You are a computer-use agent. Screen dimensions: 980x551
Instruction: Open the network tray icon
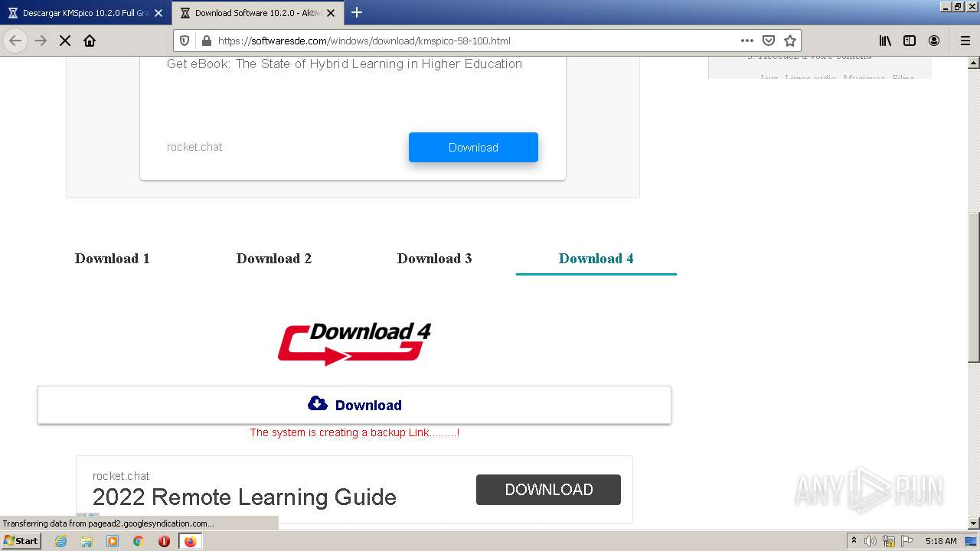click(889, 541)
